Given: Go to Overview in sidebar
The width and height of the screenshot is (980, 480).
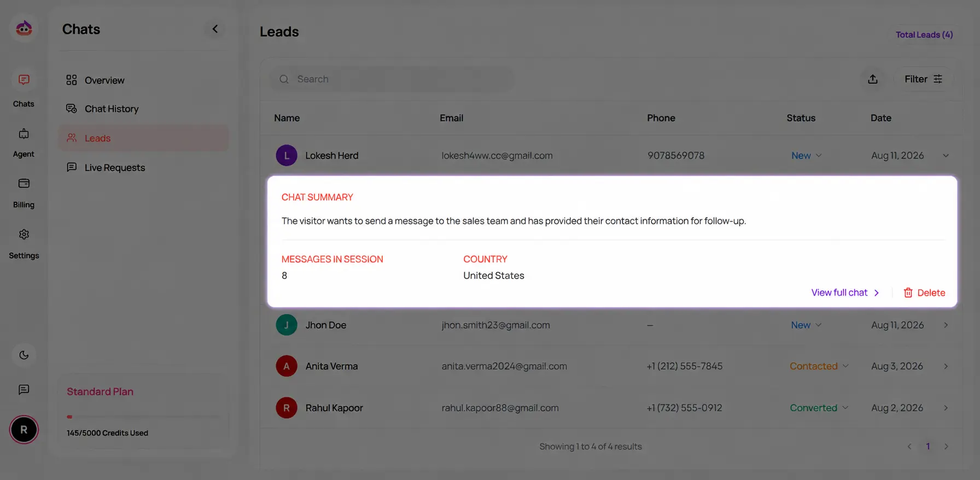Looking at the screenshot, I should pos(143,80).
